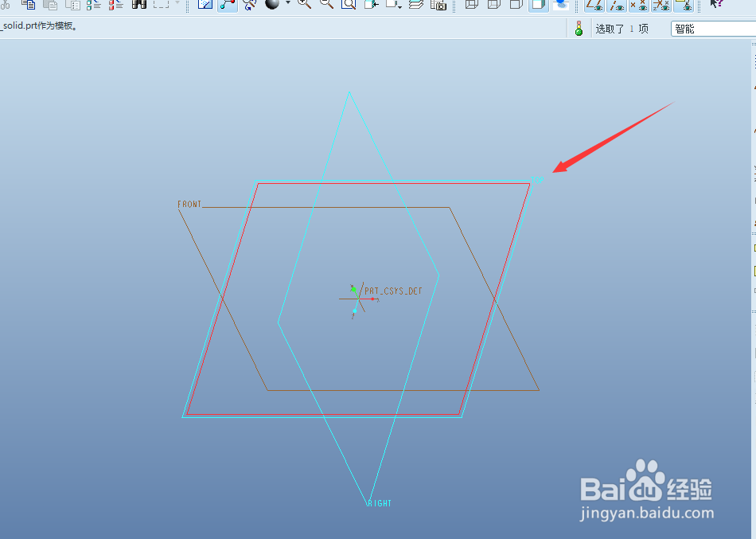This screenshot has width=756, height=539.
Task: Expand the dropdown arrow next to the selection box
Action: click(x=177, y=3)
